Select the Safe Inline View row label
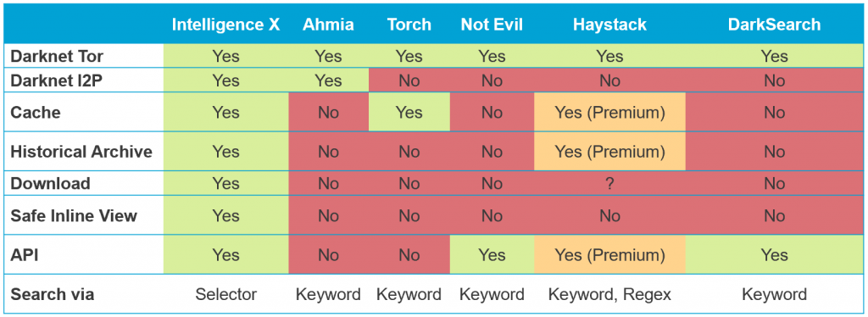This screenshot has width=868, height=317. pyautogui.click(x=74, y=215)
